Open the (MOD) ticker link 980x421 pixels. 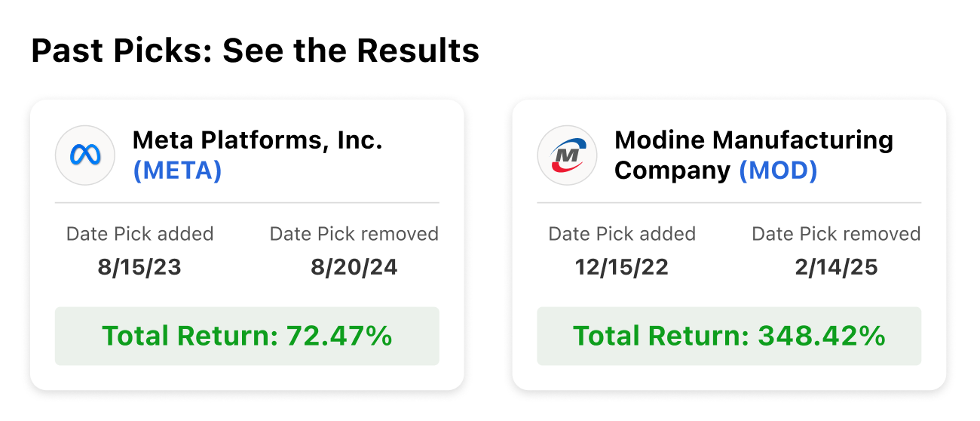778,171
